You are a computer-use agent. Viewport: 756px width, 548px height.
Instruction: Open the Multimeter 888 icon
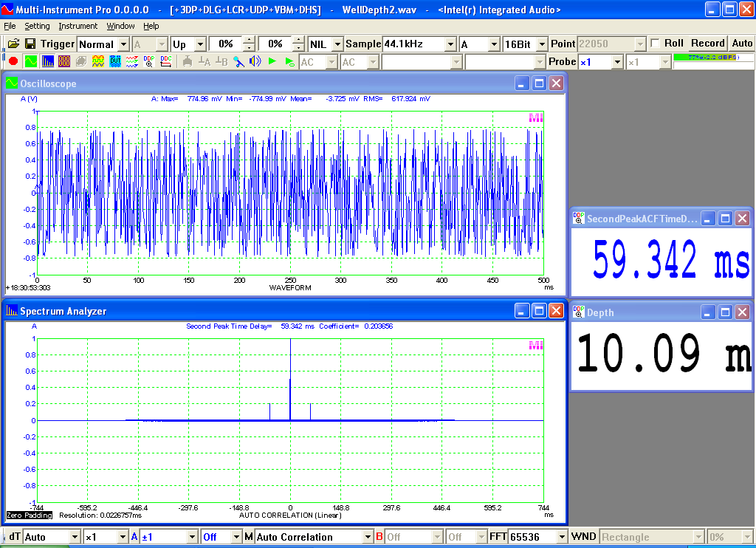pyautogui.click(x=64, y=61)
